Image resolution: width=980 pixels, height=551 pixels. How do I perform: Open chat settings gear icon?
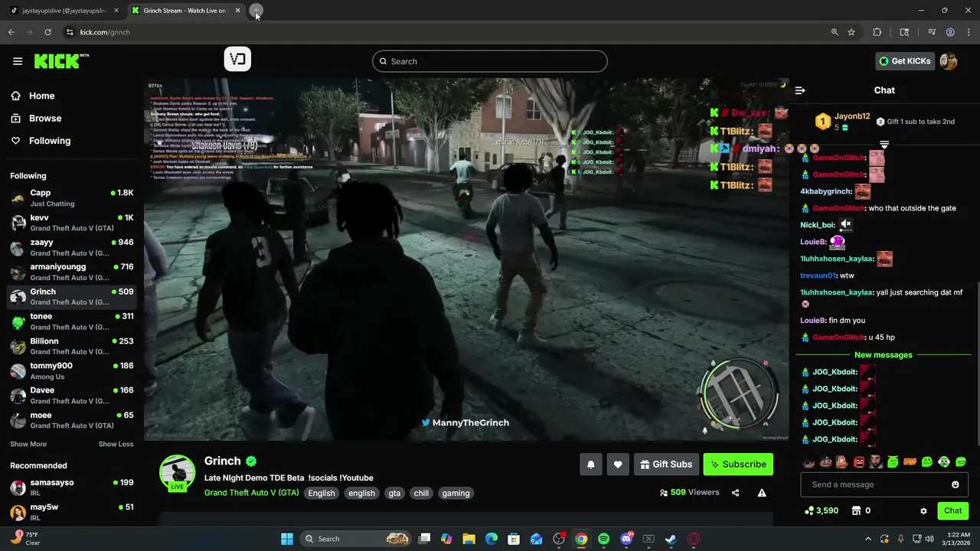click(x=923, y=510)
